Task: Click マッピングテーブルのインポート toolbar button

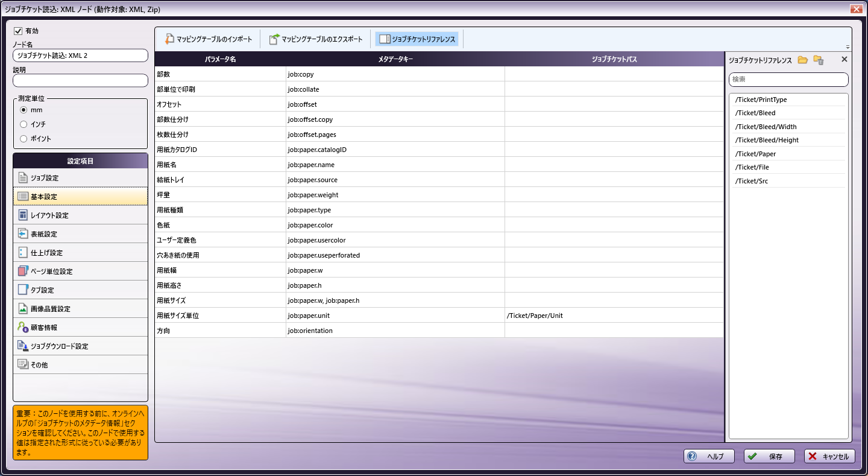Action: point(208,39)
